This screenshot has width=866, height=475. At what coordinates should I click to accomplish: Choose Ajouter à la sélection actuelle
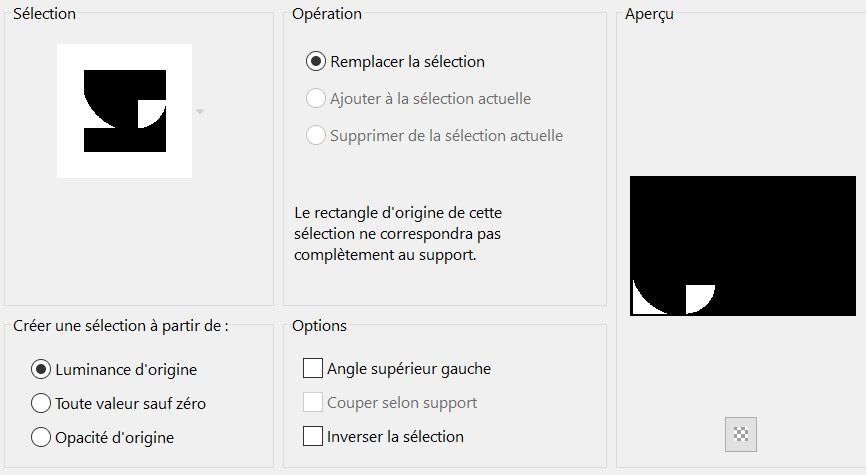316,99
